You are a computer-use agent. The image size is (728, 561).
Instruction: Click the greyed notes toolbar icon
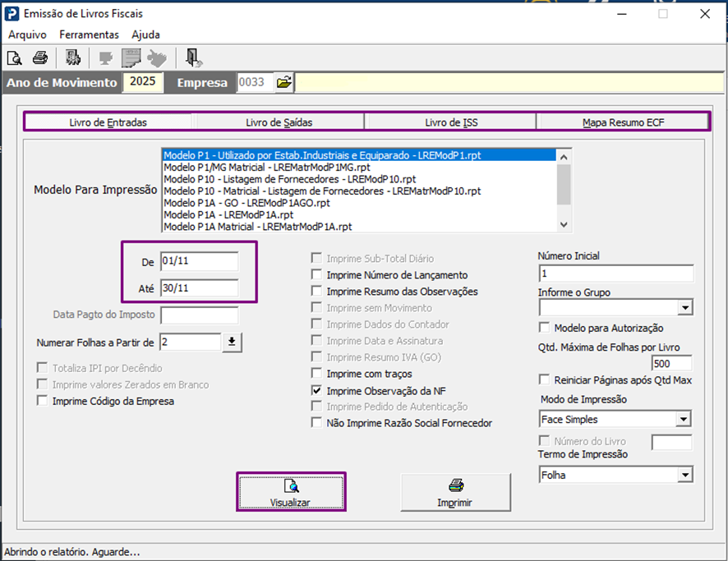click(131, 58)
